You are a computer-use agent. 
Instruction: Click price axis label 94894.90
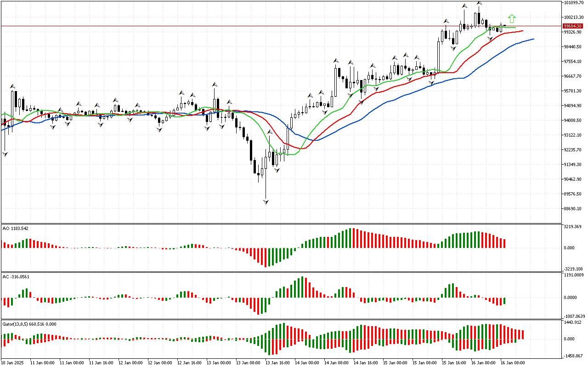pos(572,106)
